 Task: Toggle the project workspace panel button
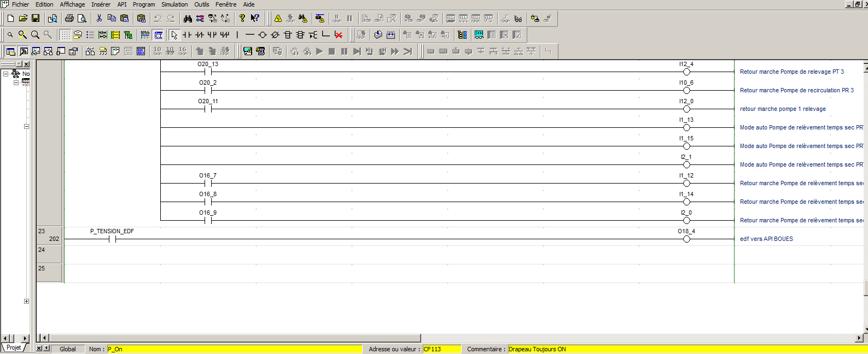[10, 51]
